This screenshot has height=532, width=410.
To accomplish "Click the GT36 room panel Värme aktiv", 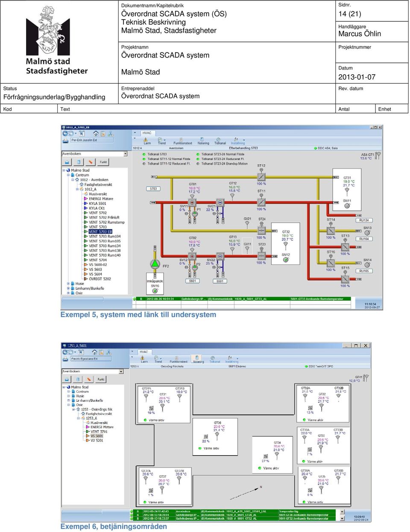I will pyautogui.click(x=209, y=448).
